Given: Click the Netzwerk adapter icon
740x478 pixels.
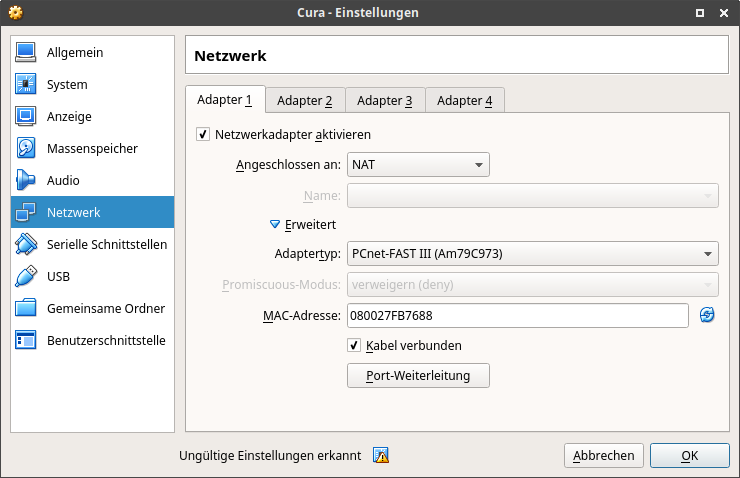Looking at the screenshot, I should pos(25,212).
